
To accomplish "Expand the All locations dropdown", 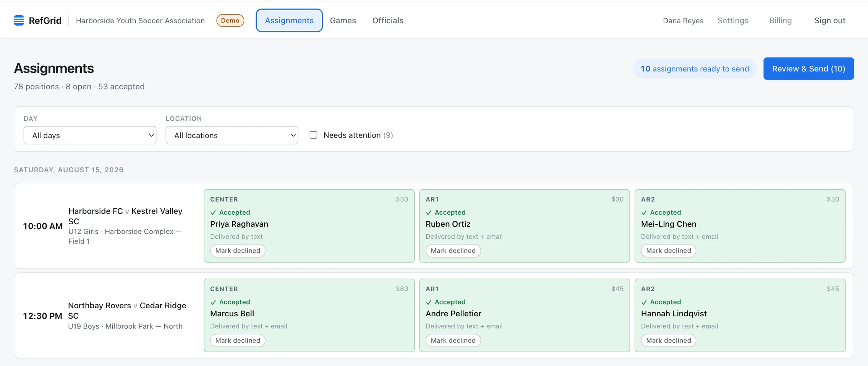I will pos(232,135).
